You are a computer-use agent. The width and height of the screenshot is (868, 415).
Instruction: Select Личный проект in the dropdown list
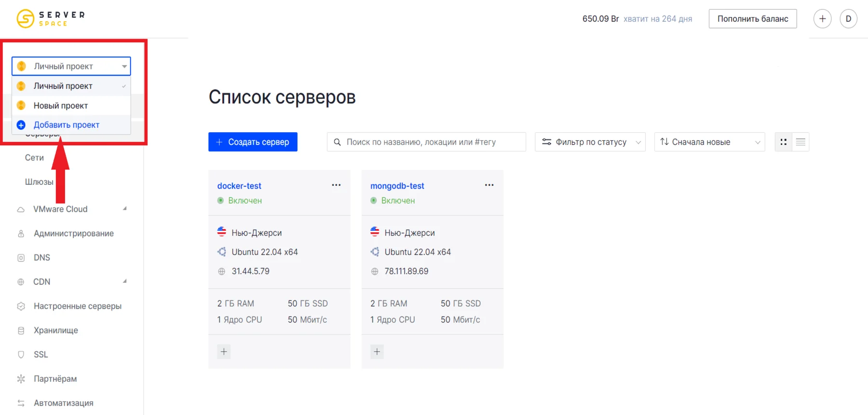click(x=71, y=86)
